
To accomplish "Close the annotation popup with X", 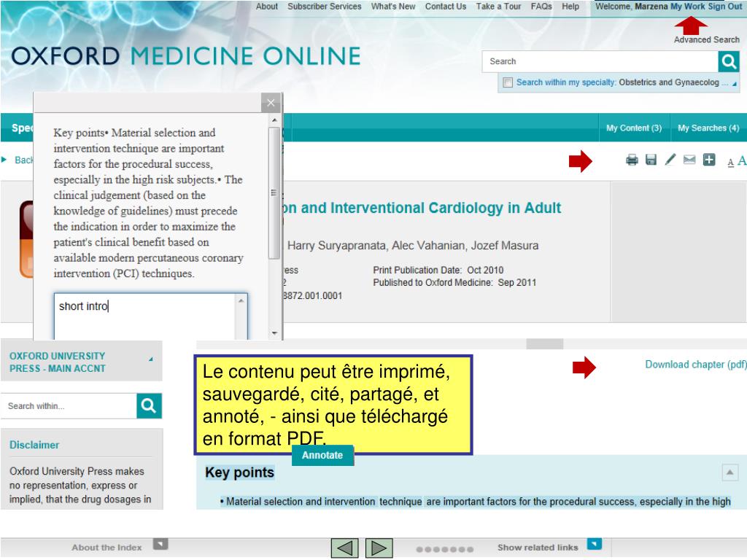I will point(271,103).
